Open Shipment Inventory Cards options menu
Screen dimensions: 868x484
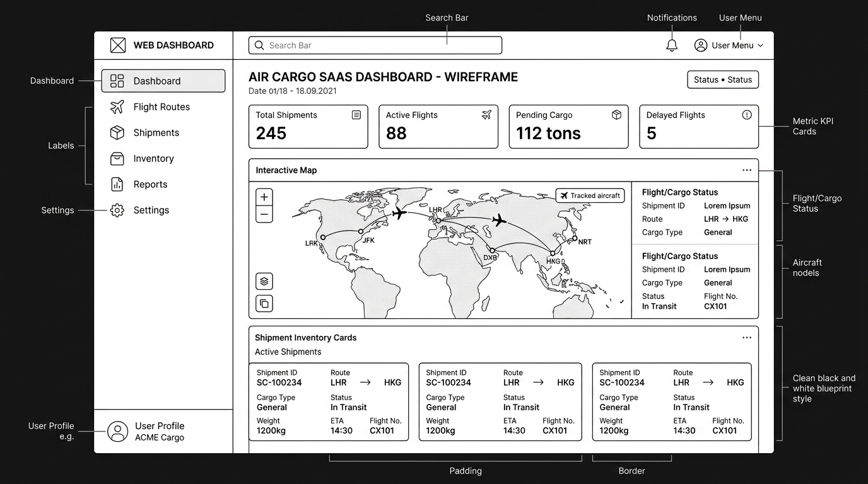747,338
